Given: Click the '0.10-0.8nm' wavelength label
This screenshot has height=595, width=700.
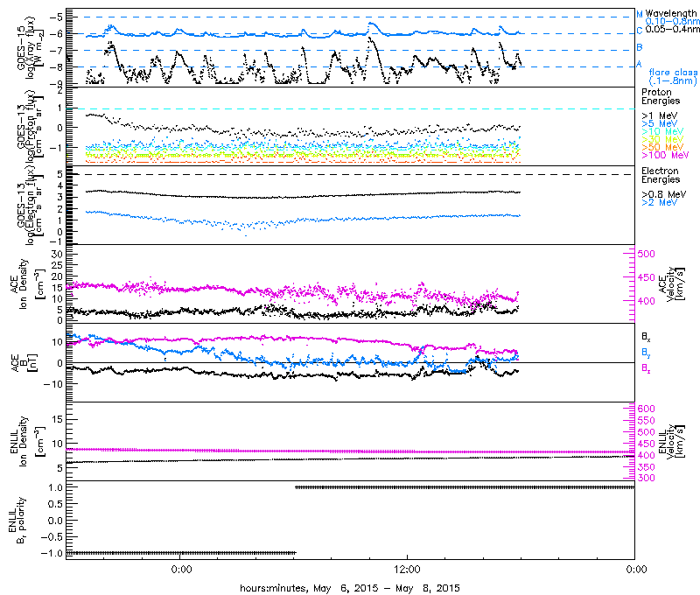Looking at the screenshot, I should pyautogui.click(x=673, y=21).
